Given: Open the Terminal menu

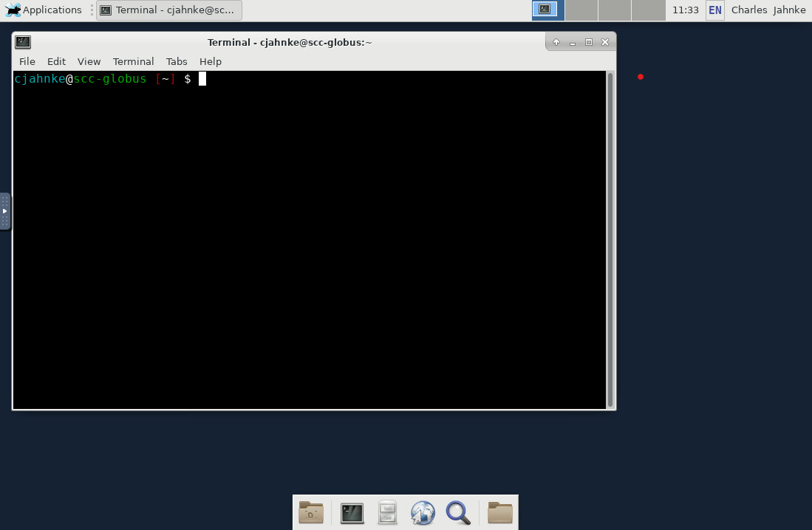Looking at the screenshot, I should pyautogui.click(x=133, y=61).
